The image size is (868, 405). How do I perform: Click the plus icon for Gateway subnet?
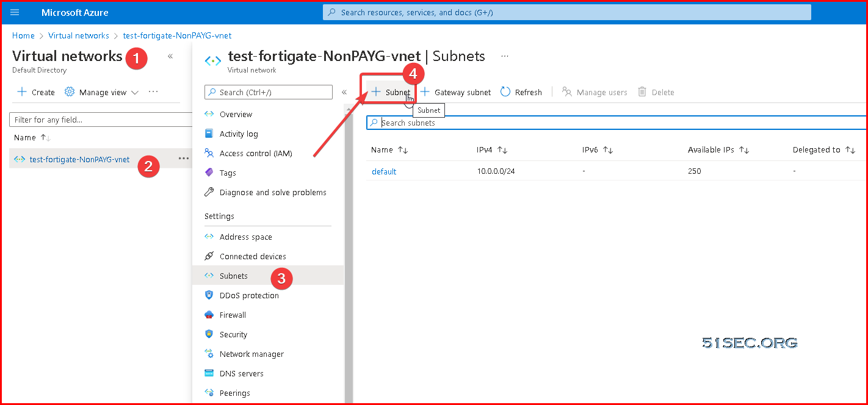click(x=425, y=92)
